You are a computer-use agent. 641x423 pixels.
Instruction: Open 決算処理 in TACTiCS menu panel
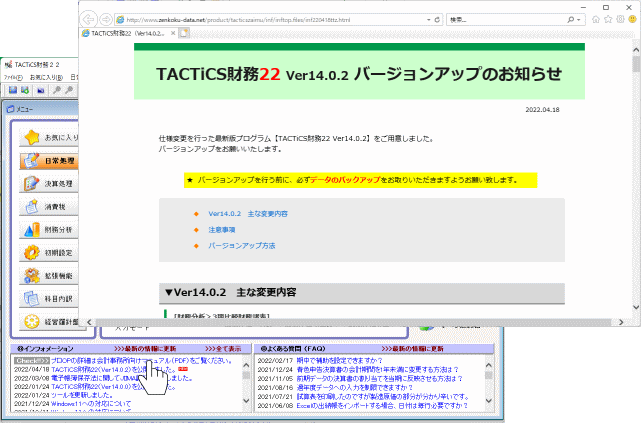49,184
